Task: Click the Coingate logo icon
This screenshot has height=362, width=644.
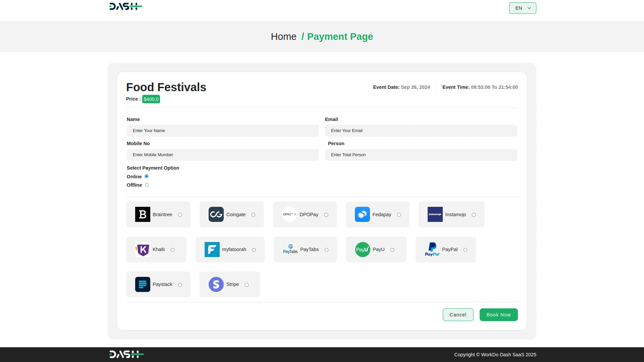Action: pyautogui.click(x=216, y=215)
